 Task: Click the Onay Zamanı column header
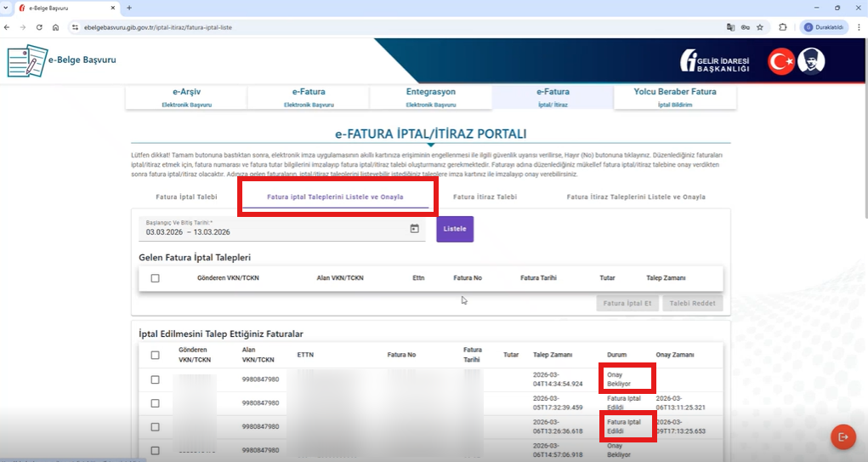675,355
